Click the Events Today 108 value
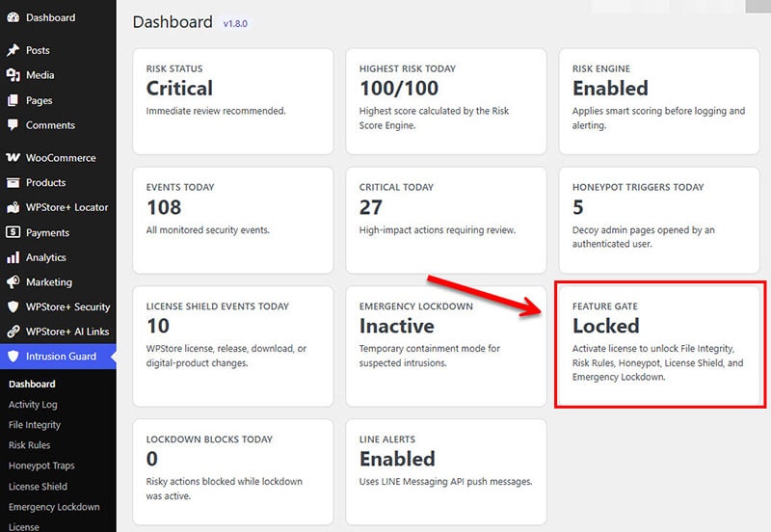Image resolution: width=771 pixels, height=532 pixels. [x=164, y=207]
